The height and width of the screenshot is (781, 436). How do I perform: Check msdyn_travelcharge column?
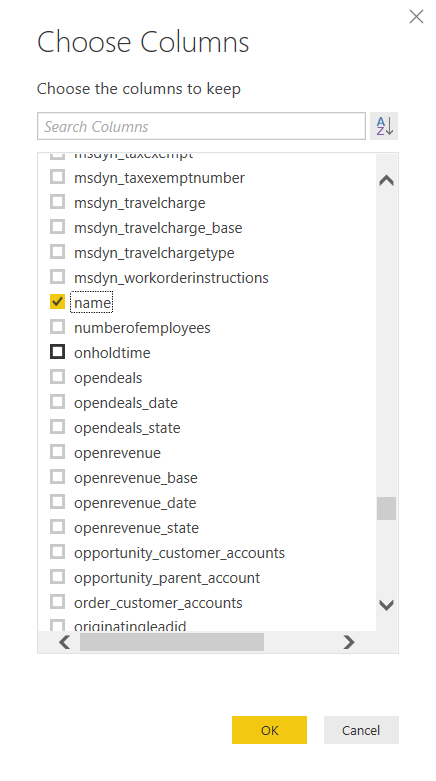point(58,202)
